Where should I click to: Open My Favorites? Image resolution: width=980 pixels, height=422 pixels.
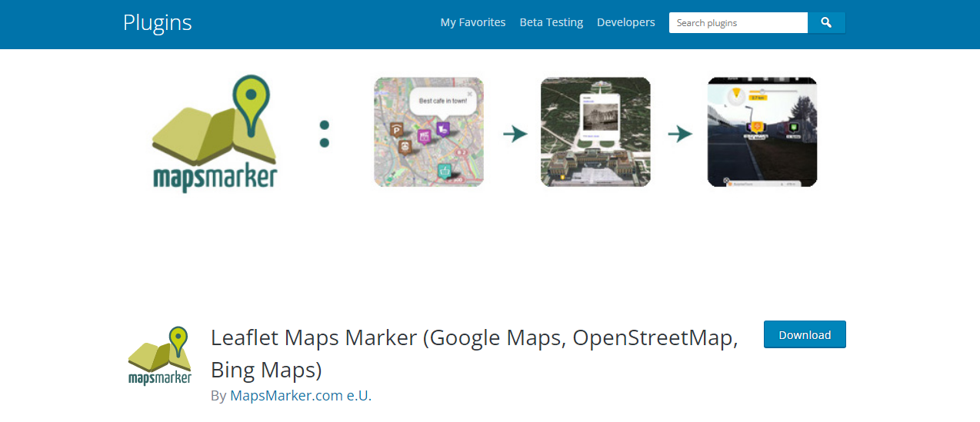click(x=473, y=22)
